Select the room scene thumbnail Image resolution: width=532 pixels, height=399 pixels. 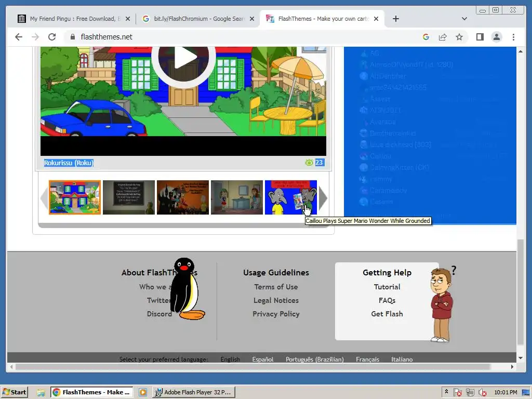coord(237,197)
